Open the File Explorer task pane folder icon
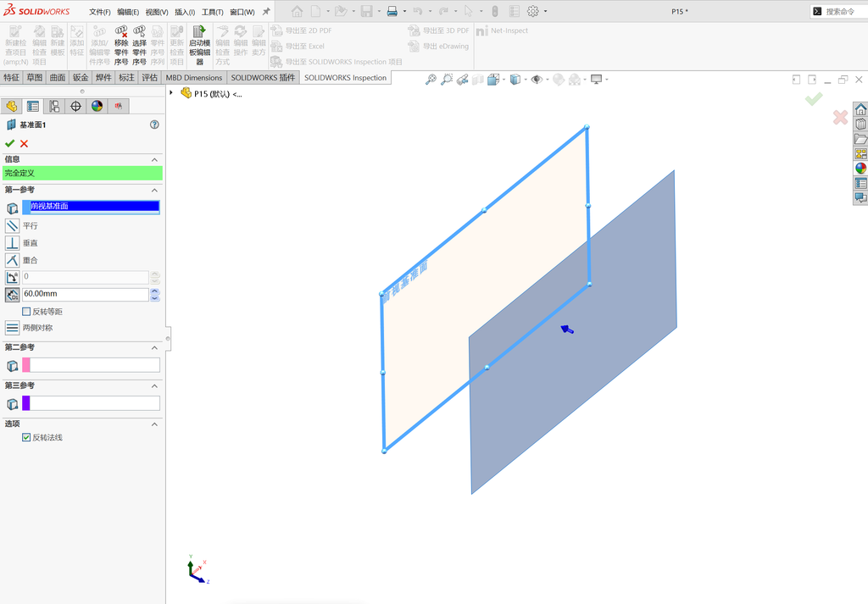 (861, 139)
